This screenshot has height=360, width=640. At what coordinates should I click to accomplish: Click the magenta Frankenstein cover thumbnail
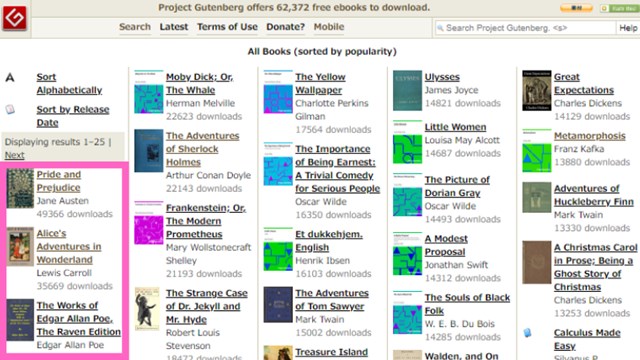[149, 223]
